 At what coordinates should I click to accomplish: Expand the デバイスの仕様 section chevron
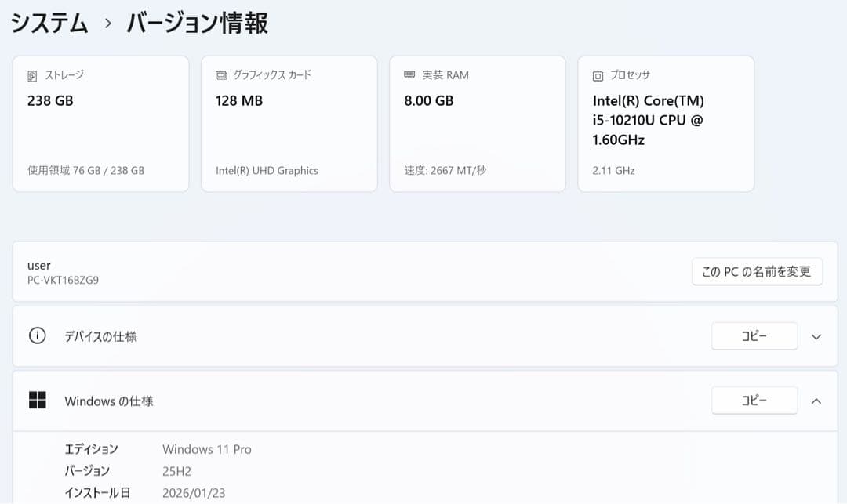(816, 337)
